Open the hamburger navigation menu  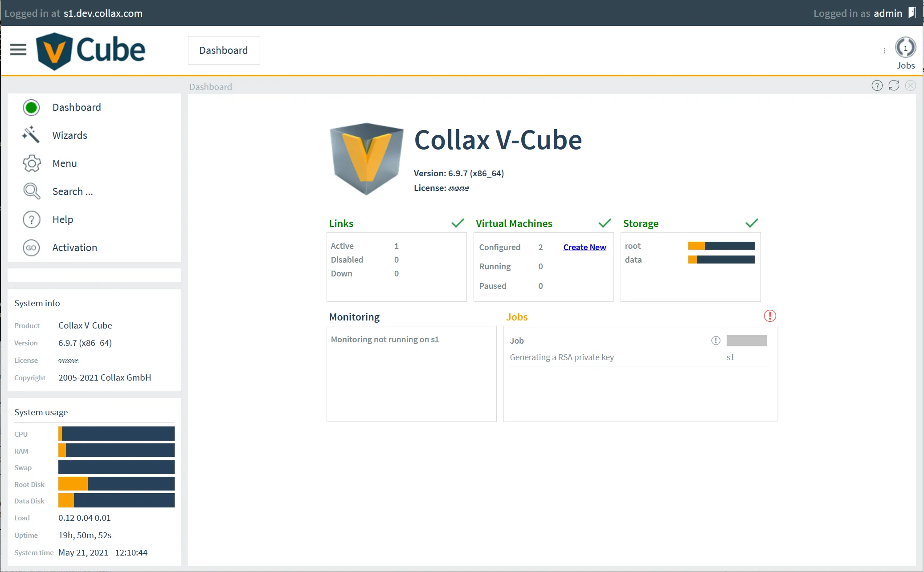[x=18, y=50]
